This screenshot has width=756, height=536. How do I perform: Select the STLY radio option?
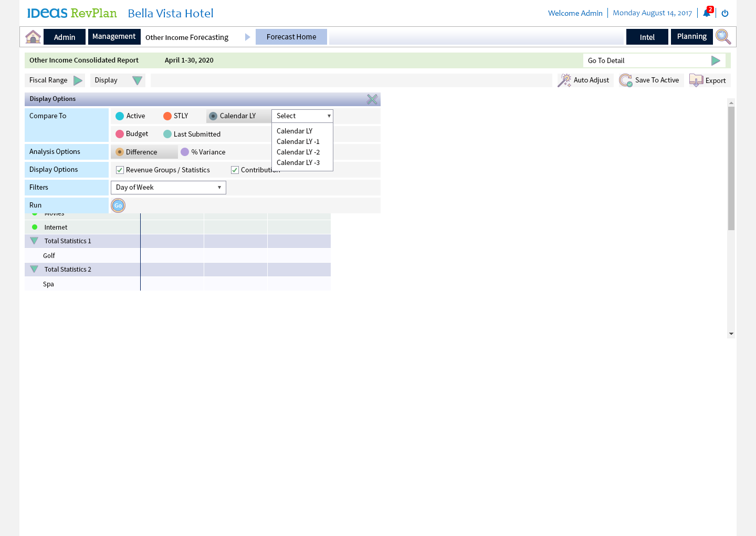[x=167, y=116]
